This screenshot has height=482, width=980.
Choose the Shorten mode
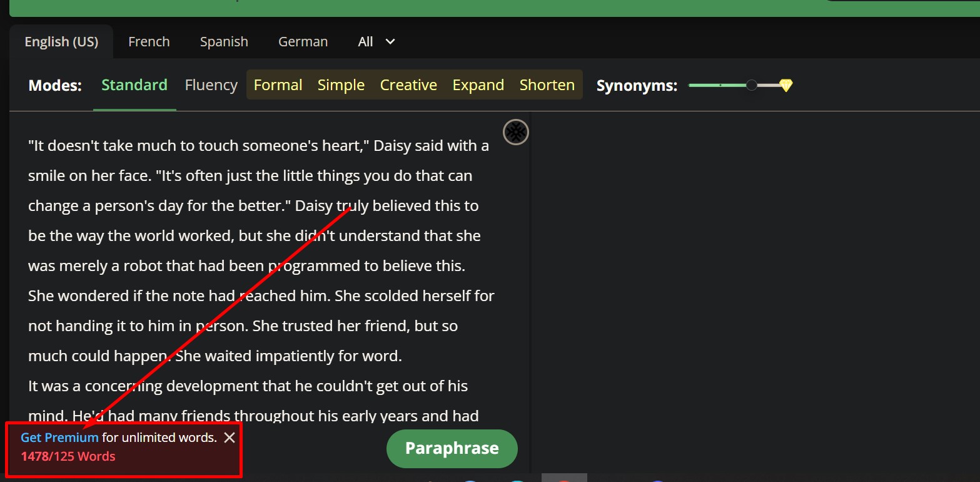547,85
